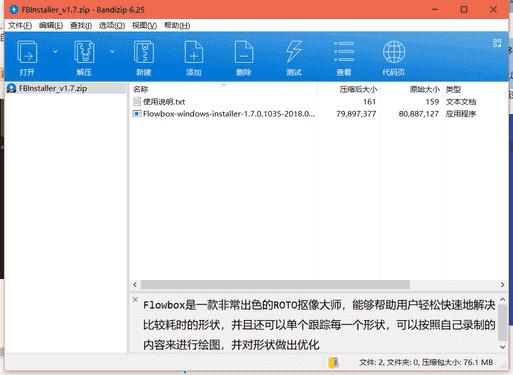Maximize the Bandizip window

(464, 10)
